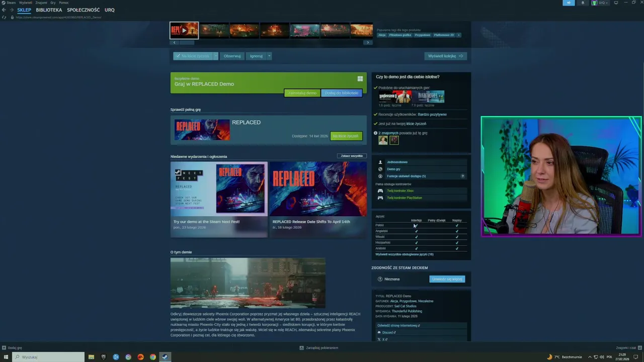
Task: Open the Steam Next Fest demo announcement card
Action: tap(219, 199)
